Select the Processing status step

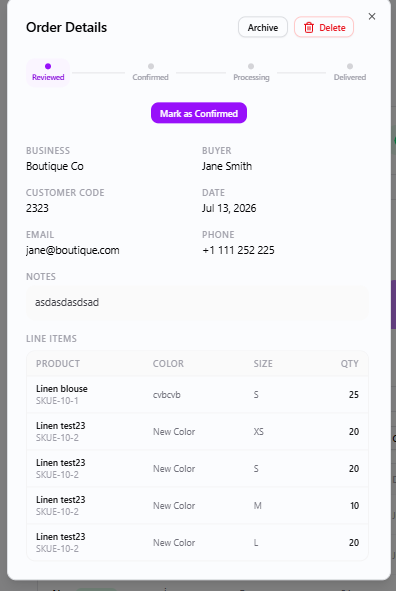point(251,72)
